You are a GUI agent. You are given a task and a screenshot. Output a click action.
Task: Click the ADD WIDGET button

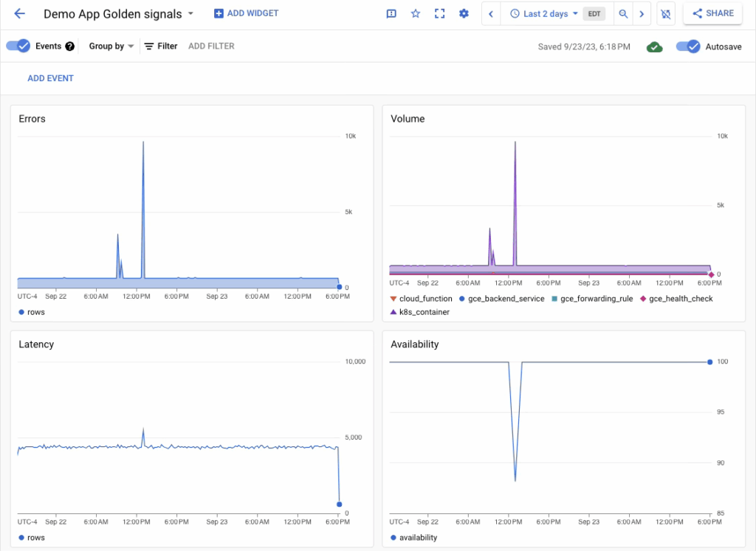pos(246,13)
